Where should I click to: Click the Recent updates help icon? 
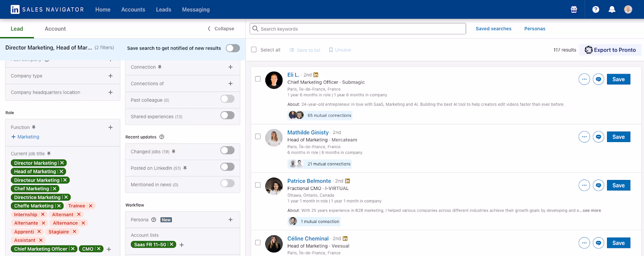coord(162,137)
